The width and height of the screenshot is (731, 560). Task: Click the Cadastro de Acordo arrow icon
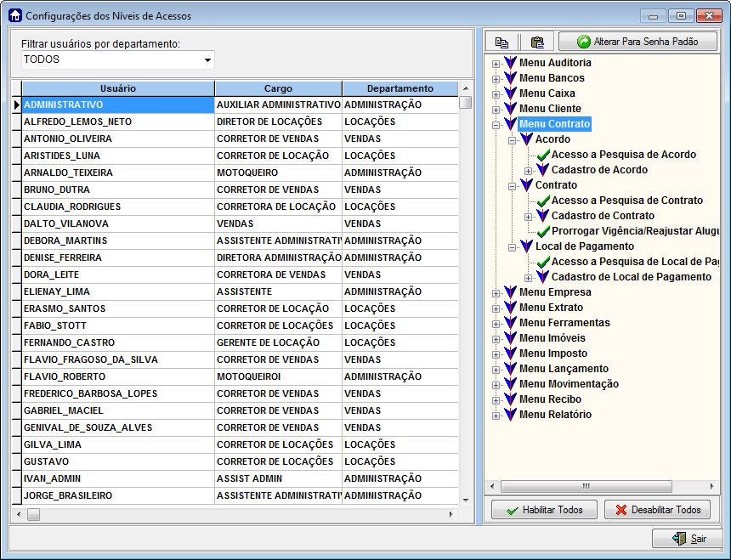click(x=543, y=170)
